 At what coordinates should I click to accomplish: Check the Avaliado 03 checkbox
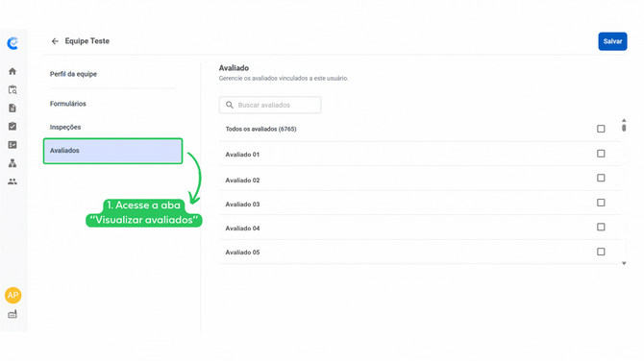point(601,203)
